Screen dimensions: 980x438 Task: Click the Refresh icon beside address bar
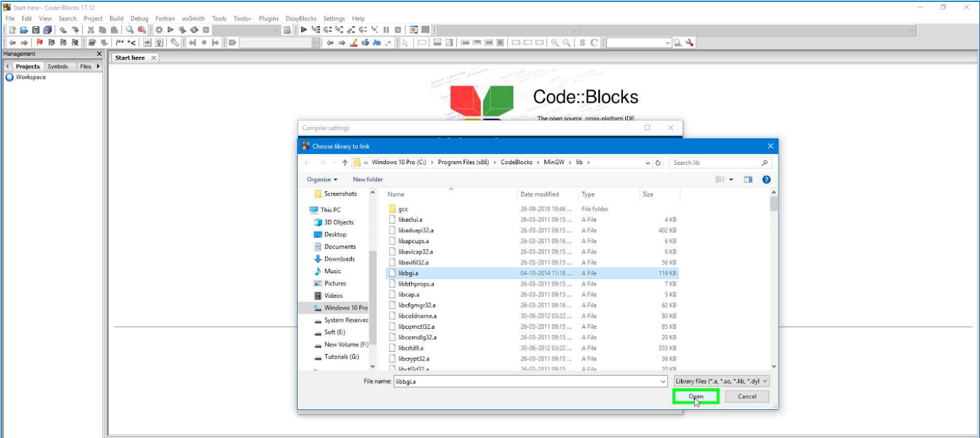[658, 163]
